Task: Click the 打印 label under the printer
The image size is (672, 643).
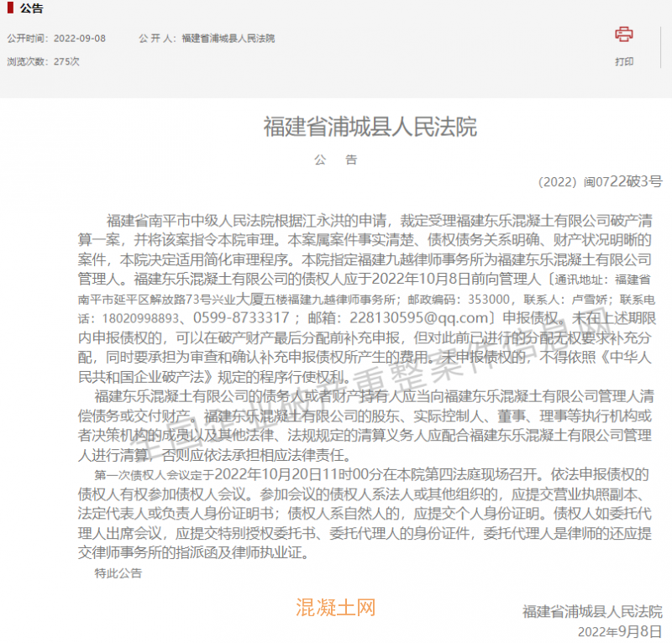Action: point(623,61)
